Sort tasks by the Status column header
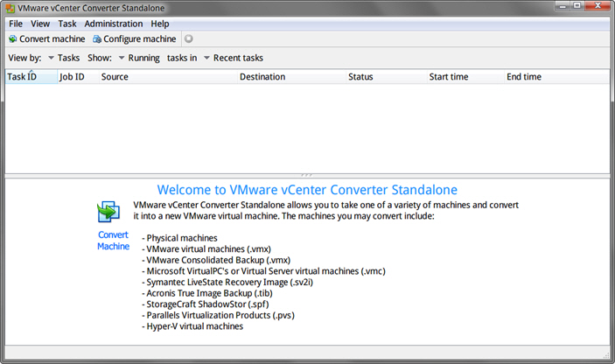615x364 pixels. 360,77
